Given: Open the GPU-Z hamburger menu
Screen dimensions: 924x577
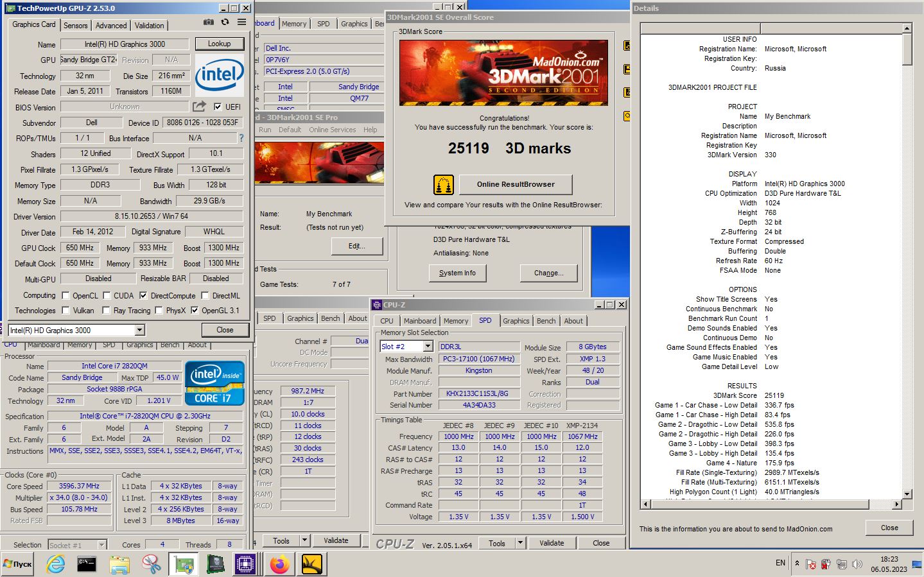Looking at the screenshot, I should tap(241, 22).
